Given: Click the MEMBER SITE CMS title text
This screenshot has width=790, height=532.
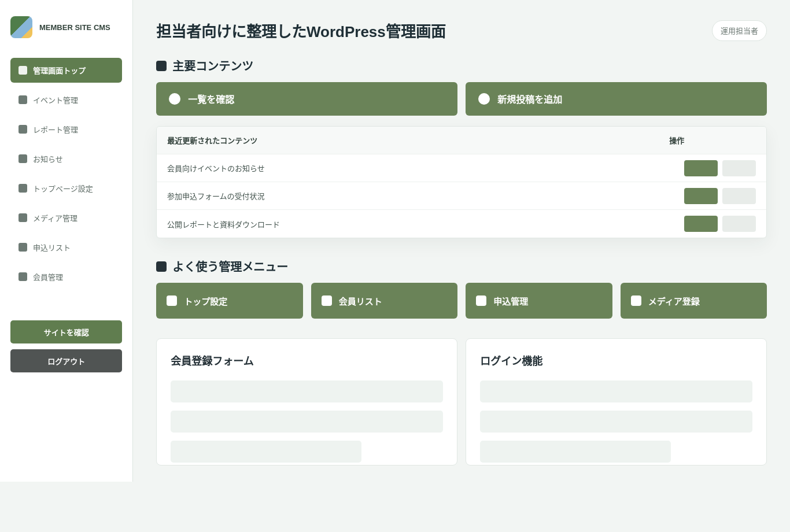Looking at the screenshot, I should [75, 27].
